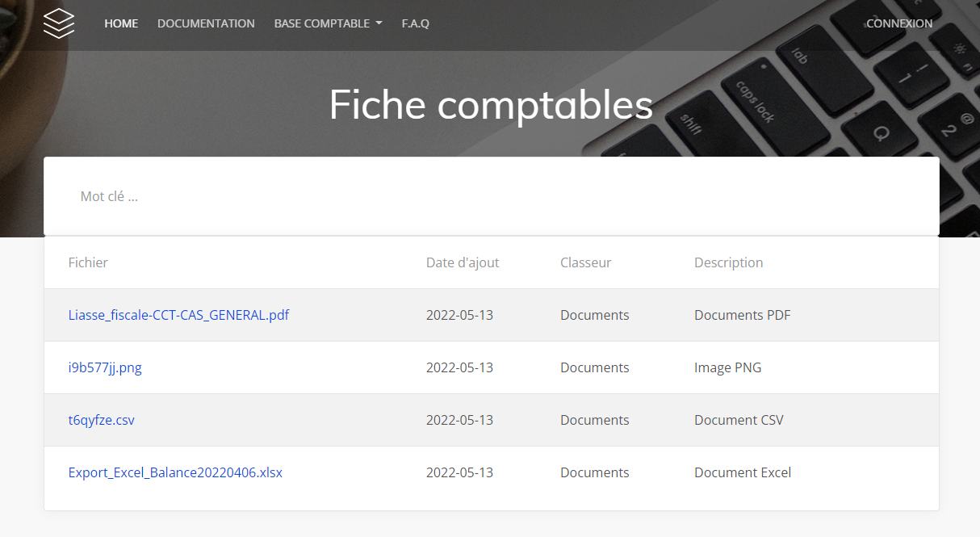Click the Image PNG description text
980x537 pixels.
click(727, 367)
